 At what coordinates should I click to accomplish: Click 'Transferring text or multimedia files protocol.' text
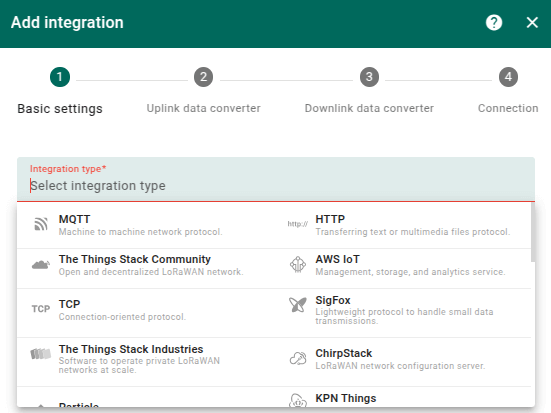(413, 232)
